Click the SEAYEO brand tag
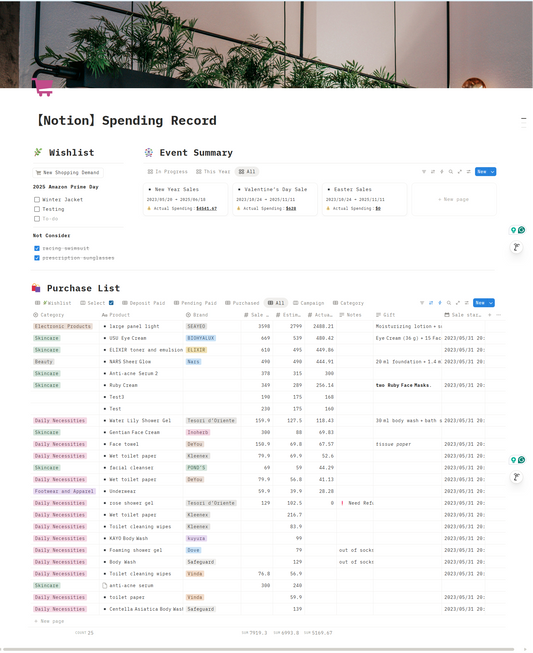Viewport: 533px width, 653px height. [196, 326]
